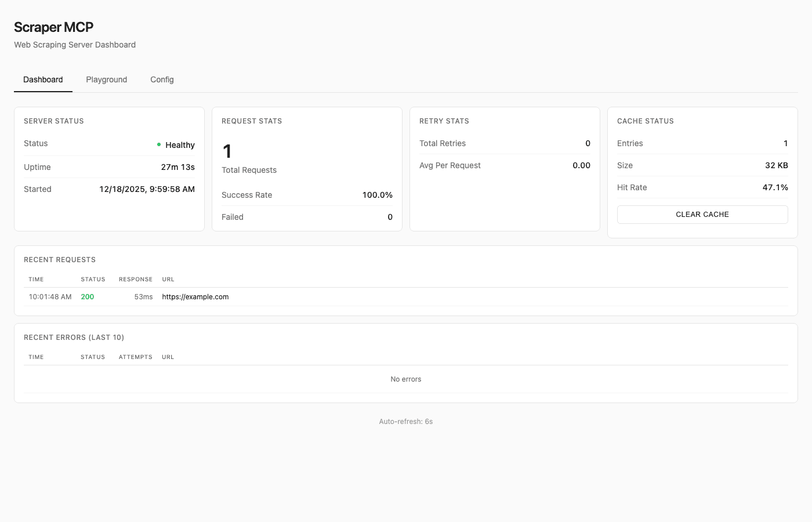Click the No errors placeholder message
The height and width of the screenshot is (522, 812).
pyautogui.click(x=405, y=379)
